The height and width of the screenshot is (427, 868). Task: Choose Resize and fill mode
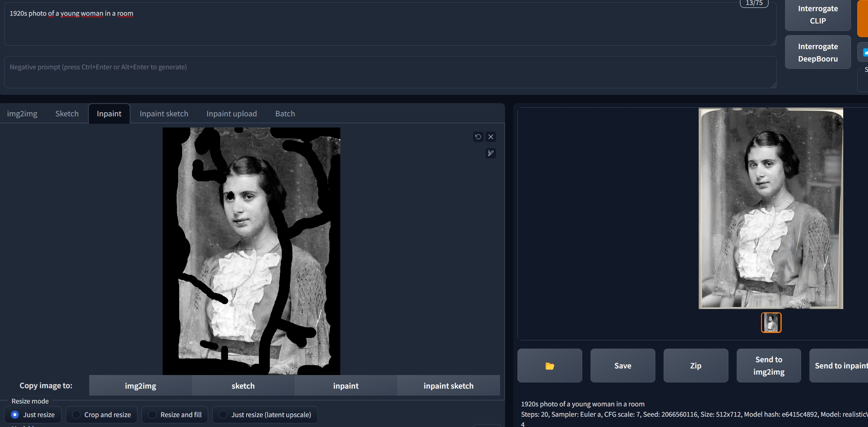175,415
